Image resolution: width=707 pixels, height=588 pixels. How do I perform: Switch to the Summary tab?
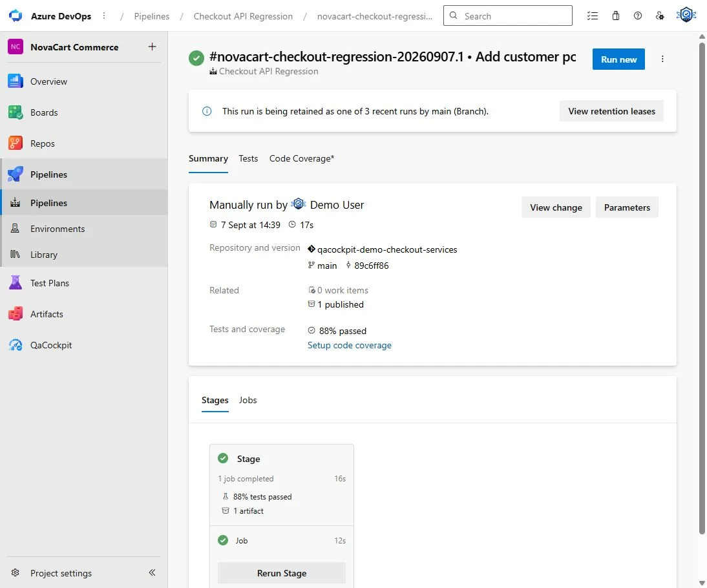208,159
